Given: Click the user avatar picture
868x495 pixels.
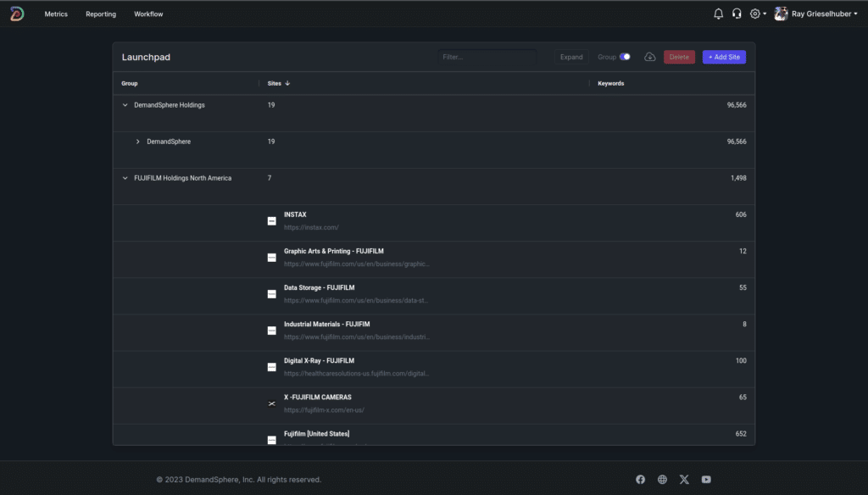Looking at the screenshot, I should coord(781,14).
